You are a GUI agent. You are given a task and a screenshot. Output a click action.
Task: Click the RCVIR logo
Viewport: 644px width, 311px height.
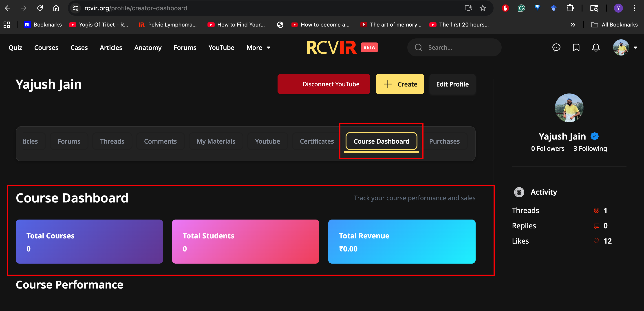coord(331,48)
